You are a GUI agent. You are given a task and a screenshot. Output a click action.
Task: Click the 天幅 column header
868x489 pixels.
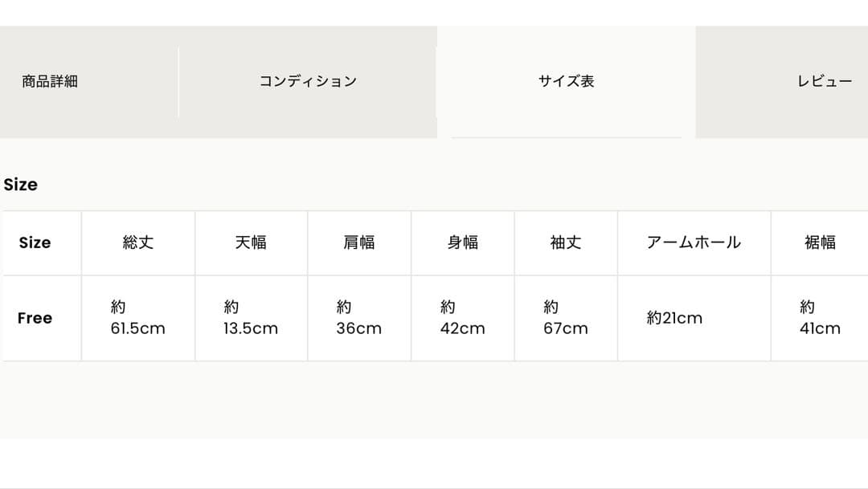(250, 242)
